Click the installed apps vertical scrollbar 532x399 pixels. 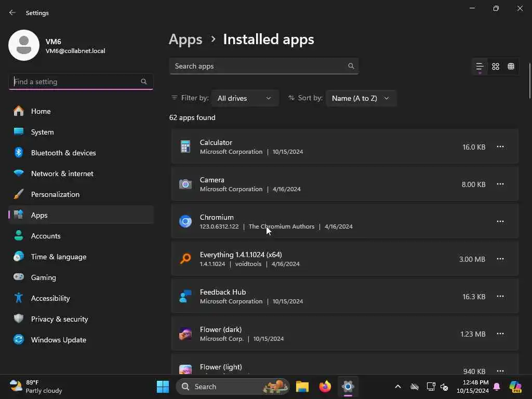click(x=529, y=81)
